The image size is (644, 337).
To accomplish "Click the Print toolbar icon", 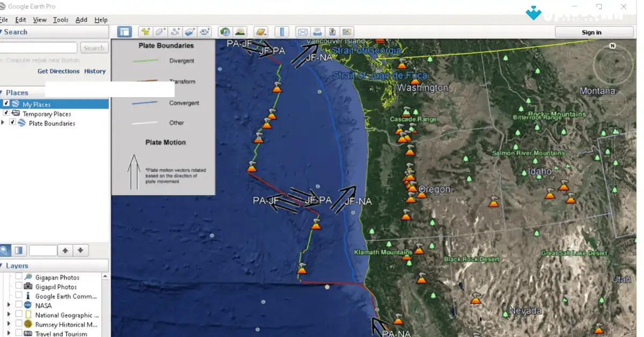I will click(x=318, y=32).
